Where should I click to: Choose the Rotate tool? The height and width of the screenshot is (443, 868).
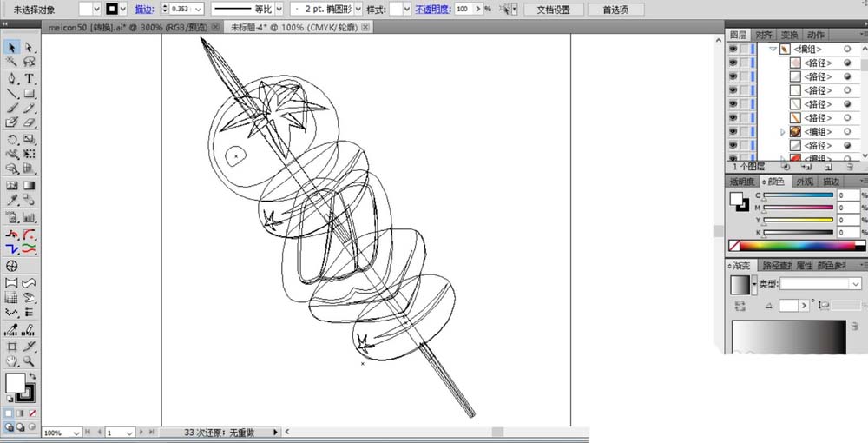tap(11, 140)
